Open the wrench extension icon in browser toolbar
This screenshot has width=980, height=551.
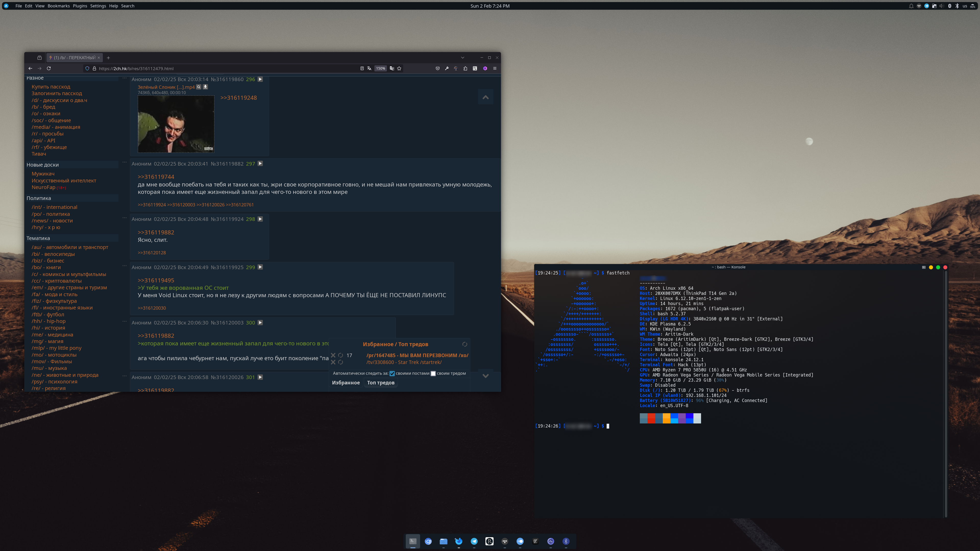tap(447, 68)
